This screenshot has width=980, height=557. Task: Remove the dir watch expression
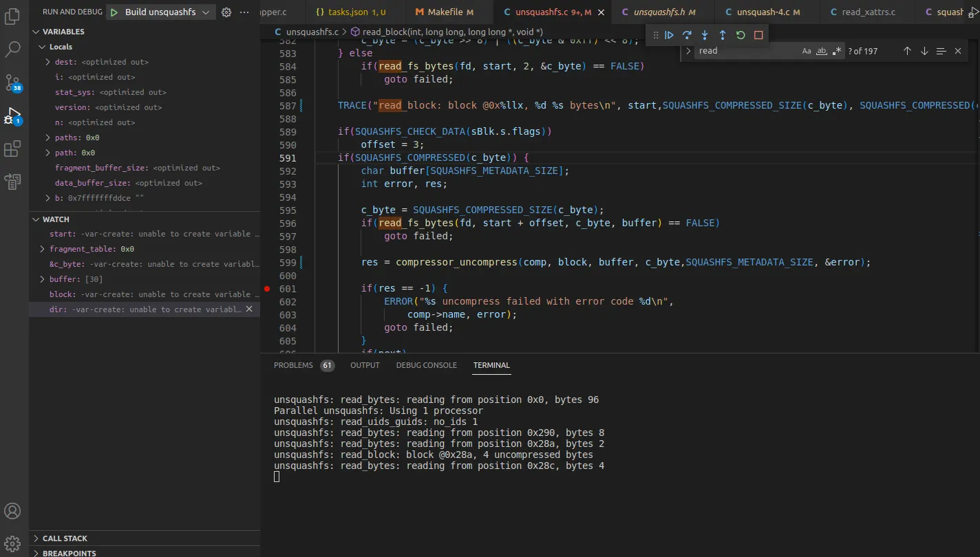[x=249, y=309]
